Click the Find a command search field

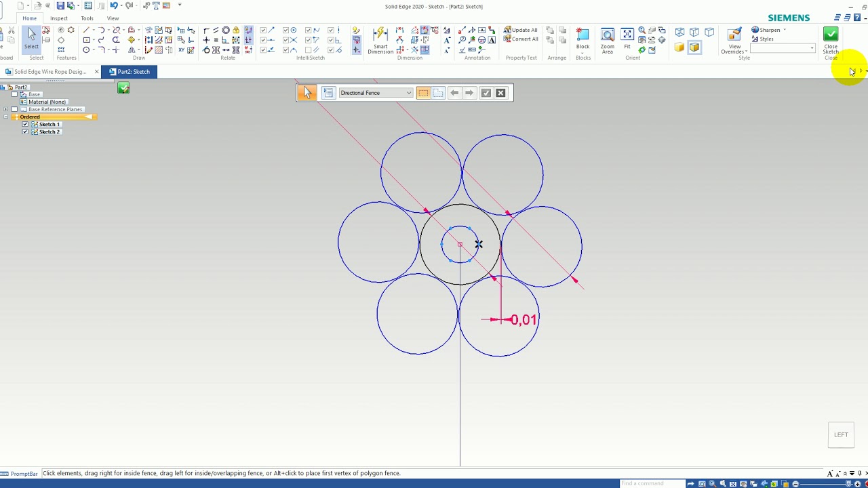[x=652, y=483]
